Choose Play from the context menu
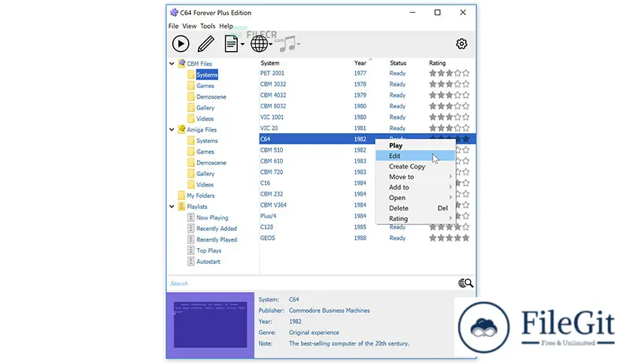This screenshot has height=364, width=629. point(415,145)
